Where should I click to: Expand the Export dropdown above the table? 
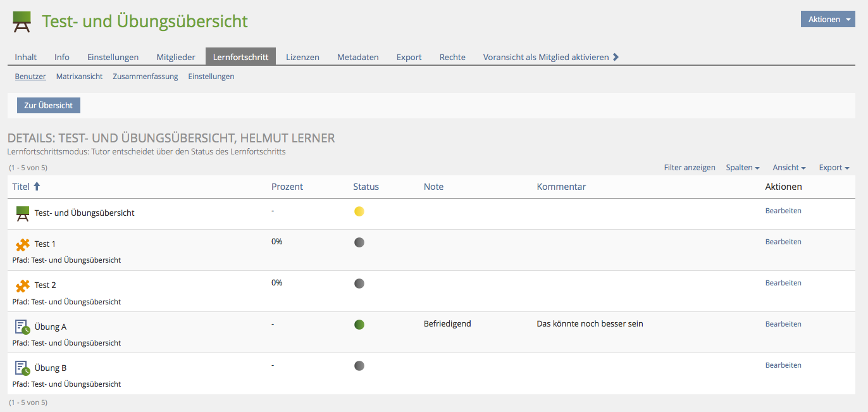click(834, 168)
